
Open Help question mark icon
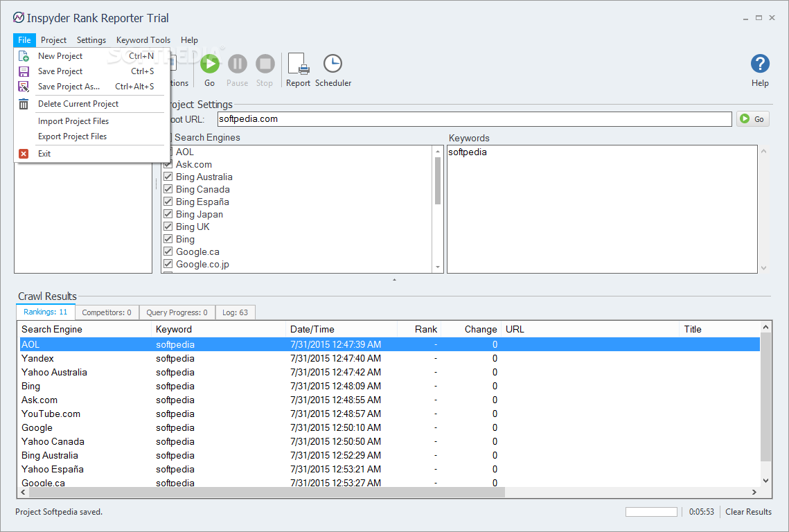pyautogui.click(x=760, y=64)
